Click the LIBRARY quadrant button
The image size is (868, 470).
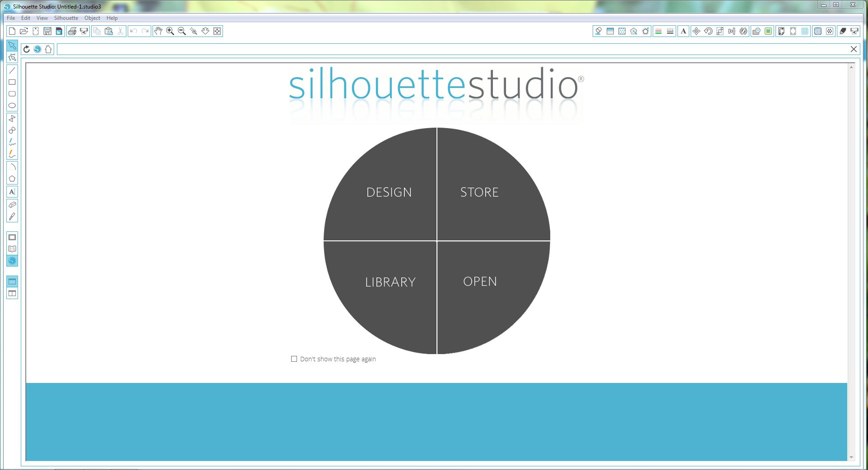point(390,282)
